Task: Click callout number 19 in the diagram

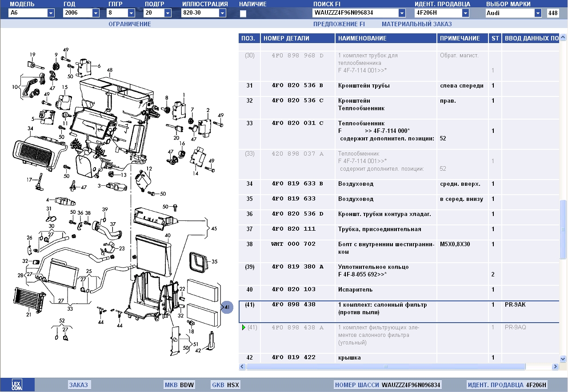Action: click(x=32, y=55)
